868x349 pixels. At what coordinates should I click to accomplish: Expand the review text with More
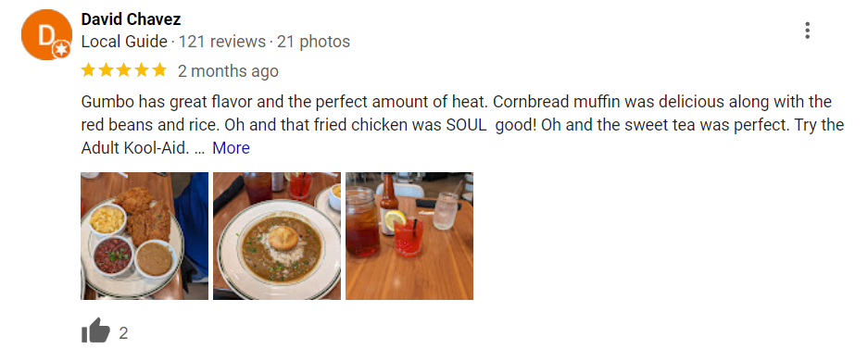click(x=231, y=148)
